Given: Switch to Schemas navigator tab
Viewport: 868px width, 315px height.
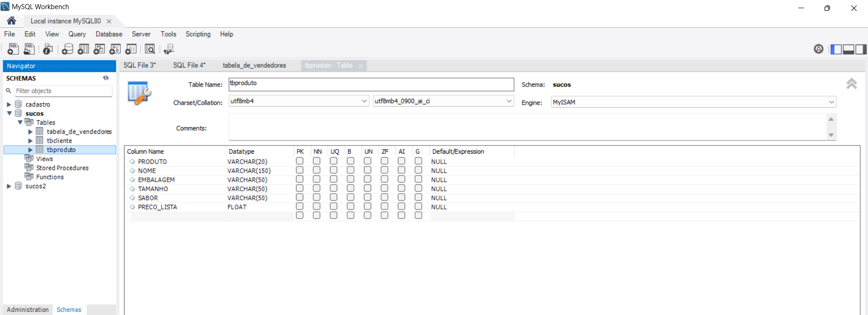Looking at the screenshot, I should click(x=69, y=310).
